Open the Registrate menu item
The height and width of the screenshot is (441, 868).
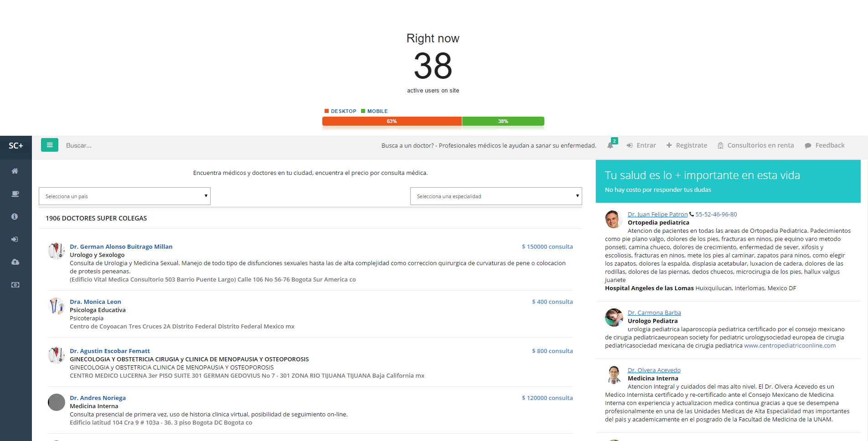687,145
